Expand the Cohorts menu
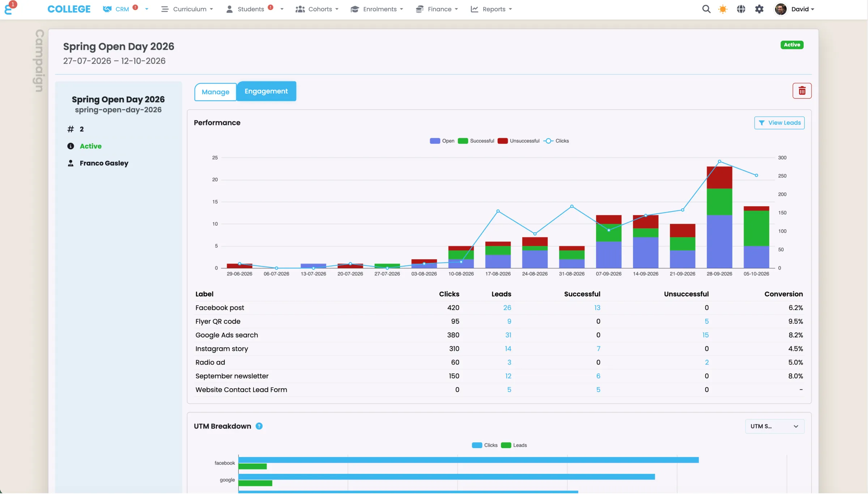Screen dimensions: 868x494 pyautogui.click(x=317, y=9)
